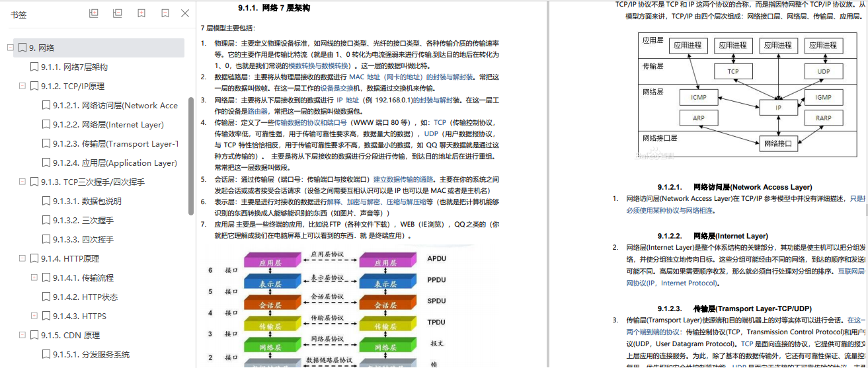Image resolution: width=868 pixels, height=368 pixels.
Task: Click the UDP box in TCP/IP diagram
Action: (x=823, y=71)
